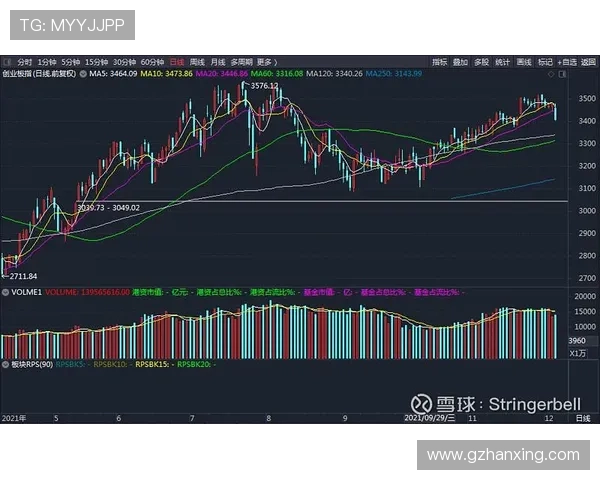The width and height of the screenshot is (600, 480).
Task: Open the 画线 drawing tool
Action: (523, 61)
